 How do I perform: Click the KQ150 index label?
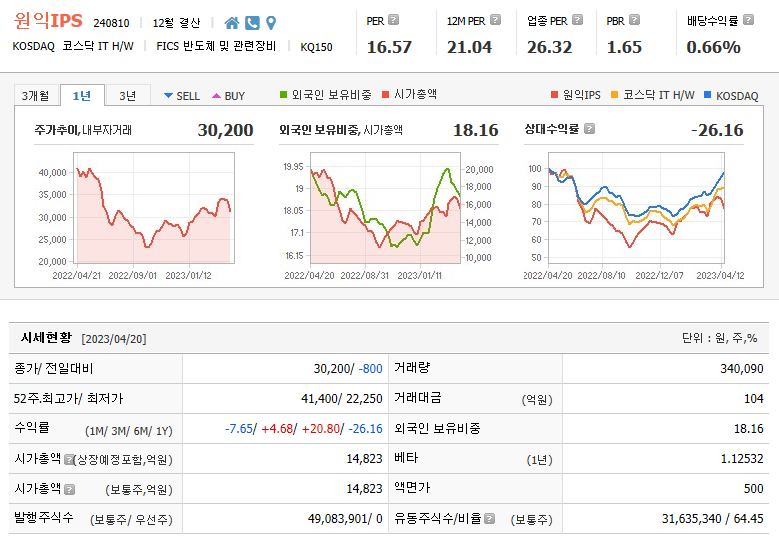pos(316,47)
